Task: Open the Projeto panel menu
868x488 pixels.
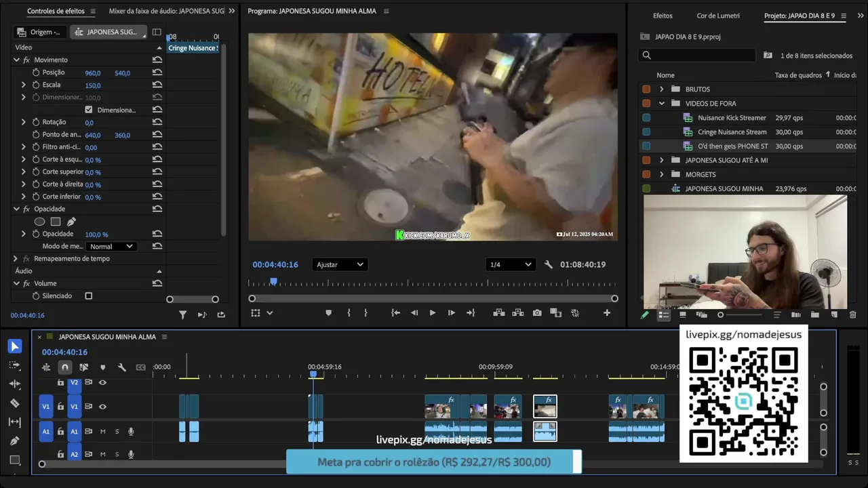Action: click(x=844, y=16)
